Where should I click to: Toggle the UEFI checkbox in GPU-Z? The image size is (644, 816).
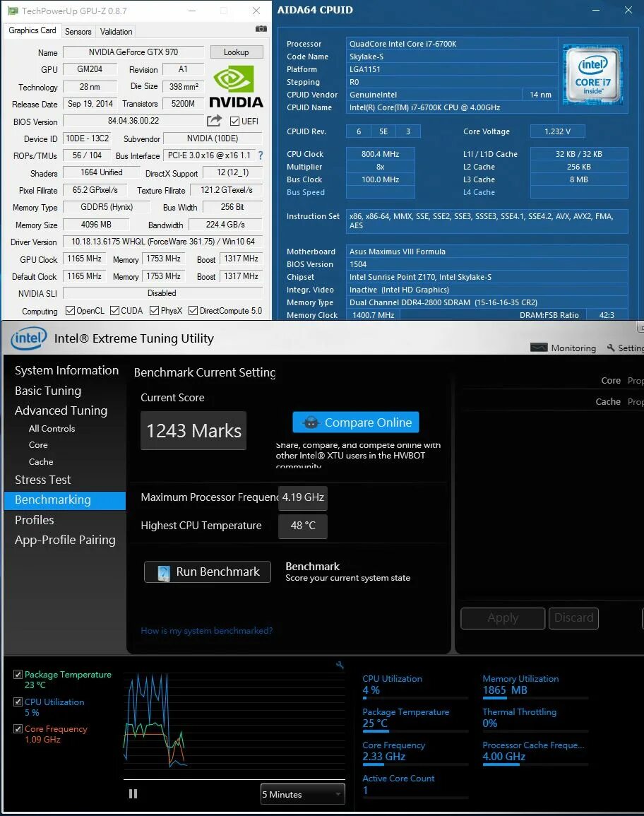tap(234, 122)
